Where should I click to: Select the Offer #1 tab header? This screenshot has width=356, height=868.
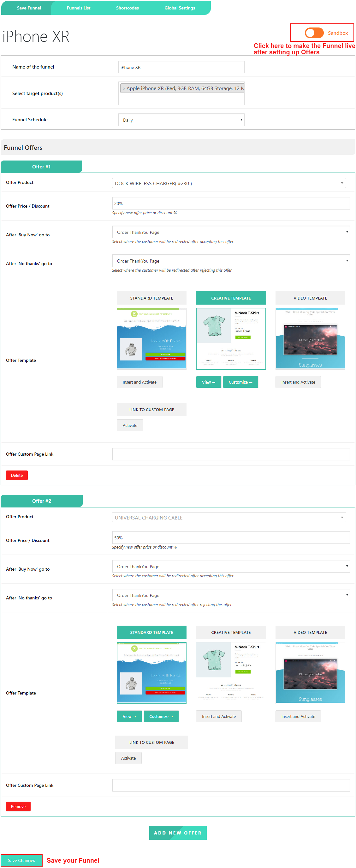pyautogui.click(x=41, y=167)
